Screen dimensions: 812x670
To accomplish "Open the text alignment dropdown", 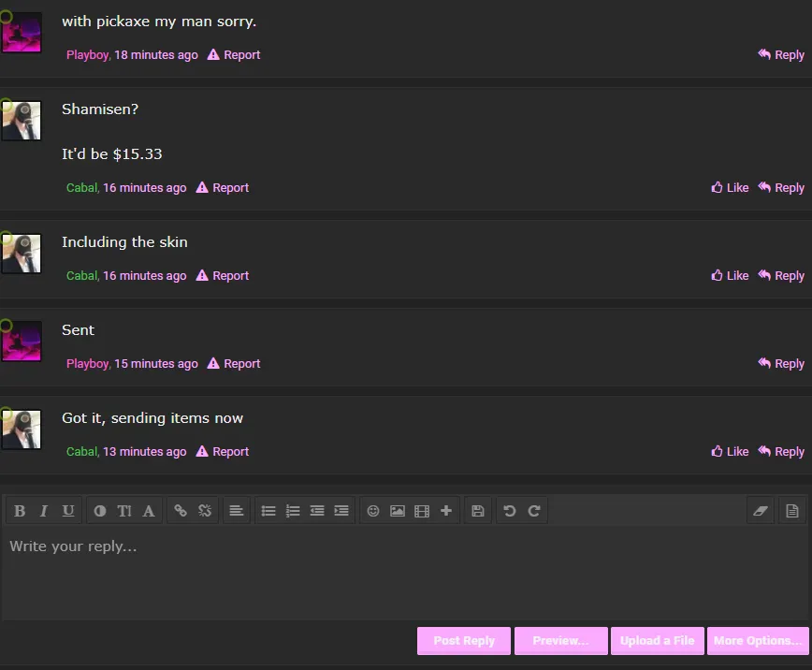I will pyautogui.click(x=237, y=511).
